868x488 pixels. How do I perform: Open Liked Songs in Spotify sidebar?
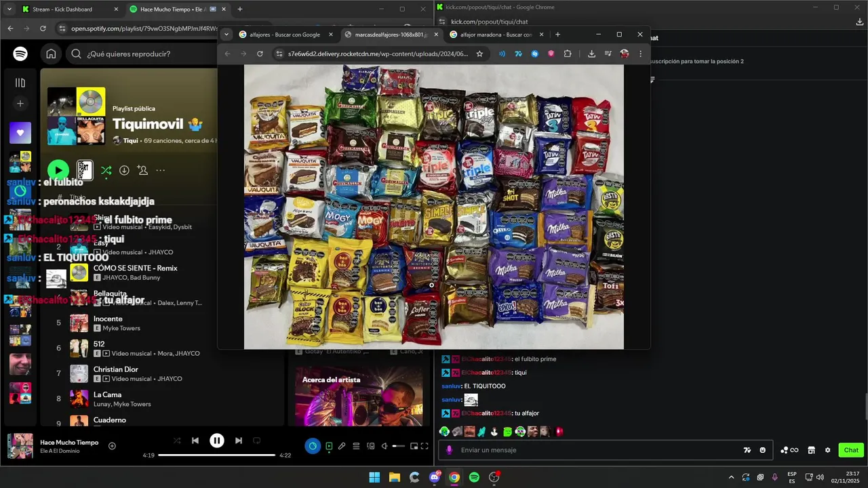20,133
